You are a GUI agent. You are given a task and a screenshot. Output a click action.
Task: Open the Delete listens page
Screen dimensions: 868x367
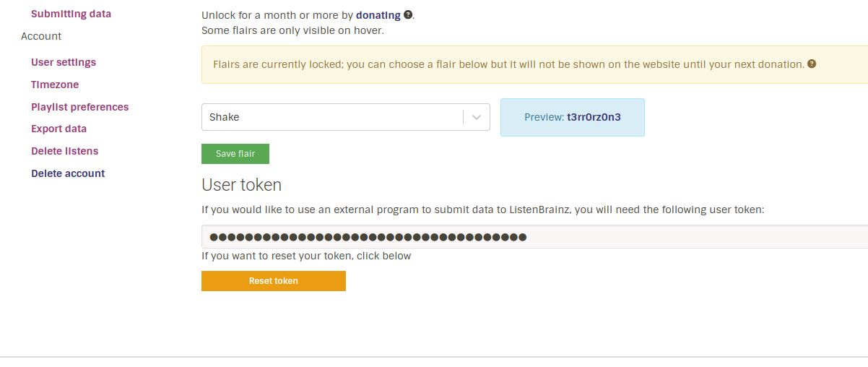click(x=64, y=151)
